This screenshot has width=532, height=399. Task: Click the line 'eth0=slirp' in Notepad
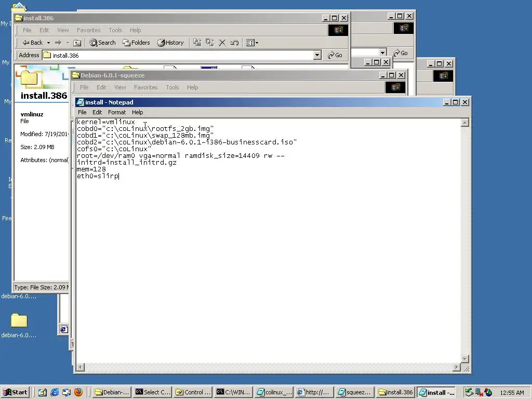coord(98,176)
